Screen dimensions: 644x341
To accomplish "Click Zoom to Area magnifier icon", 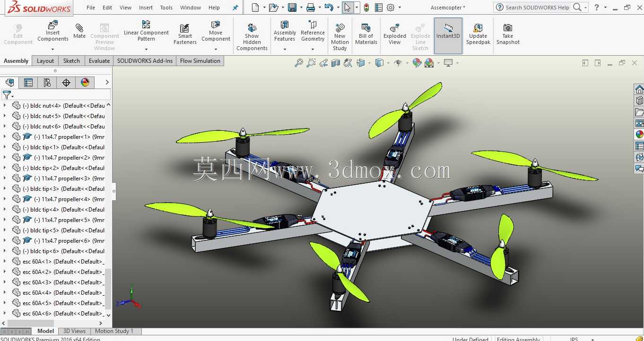I will 311,63.
